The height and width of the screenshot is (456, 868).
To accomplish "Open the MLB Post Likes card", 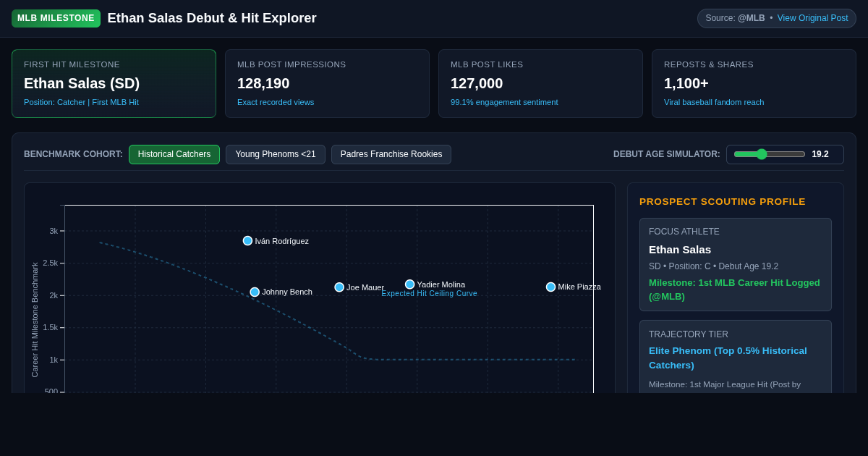I will pos(540,83).
